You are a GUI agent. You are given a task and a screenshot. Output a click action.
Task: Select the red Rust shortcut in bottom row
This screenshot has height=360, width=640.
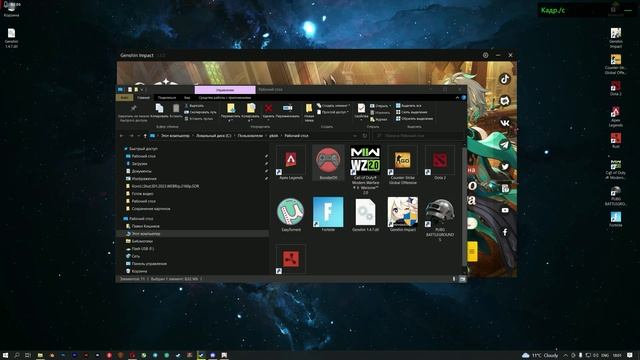pyautogui.click(x=291, y=259)
